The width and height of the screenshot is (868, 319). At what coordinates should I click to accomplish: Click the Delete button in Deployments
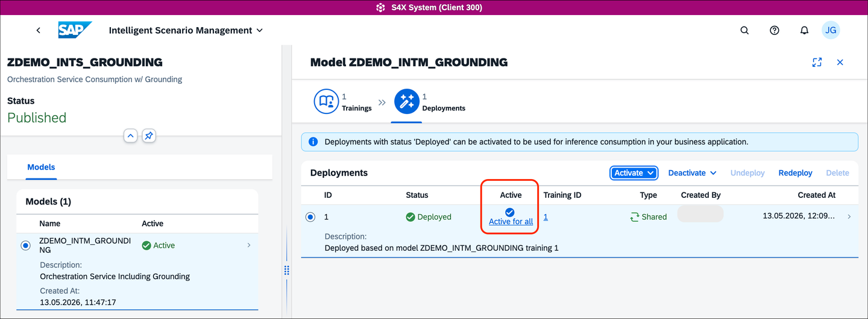[x=837, y=172]
